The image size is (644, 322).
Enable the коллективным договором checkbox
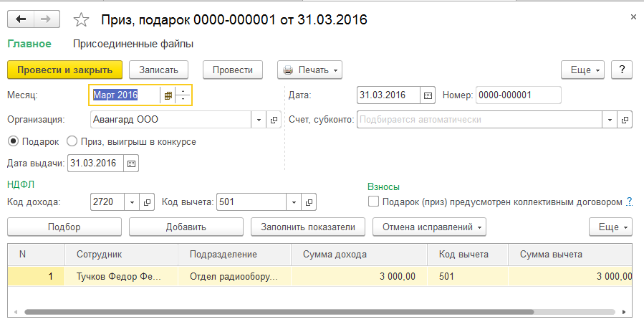(x=373, y=202)
